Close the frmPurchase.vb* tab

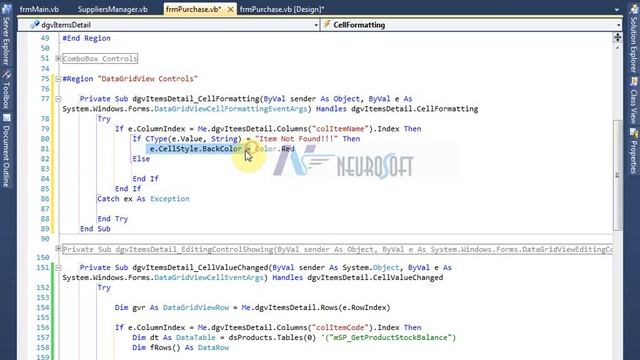click(x=230, y=9)
